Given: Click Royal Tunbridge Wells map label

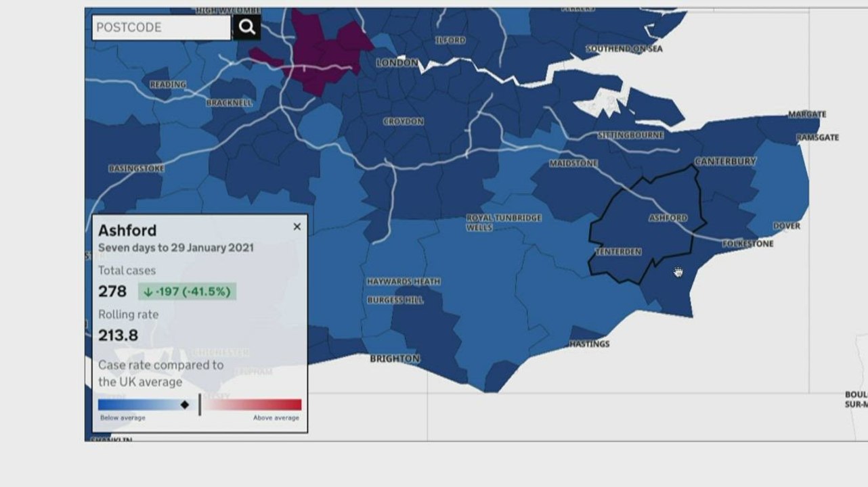Looking at the screenshot, I should (x=504, y=223).
